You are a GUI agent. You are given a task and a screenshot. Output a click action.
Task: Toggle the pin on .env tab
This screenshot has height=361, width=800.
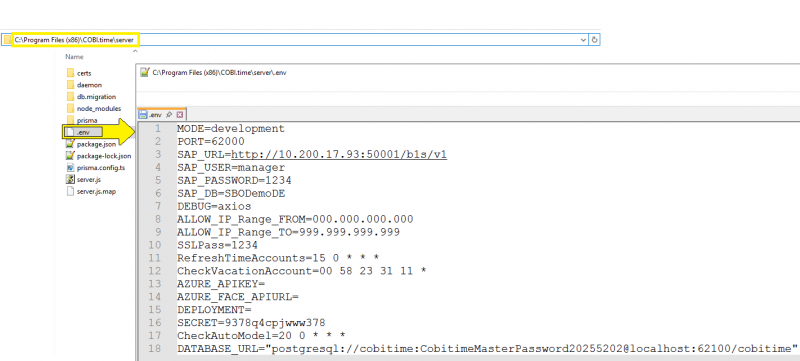[x=169, y=115]
